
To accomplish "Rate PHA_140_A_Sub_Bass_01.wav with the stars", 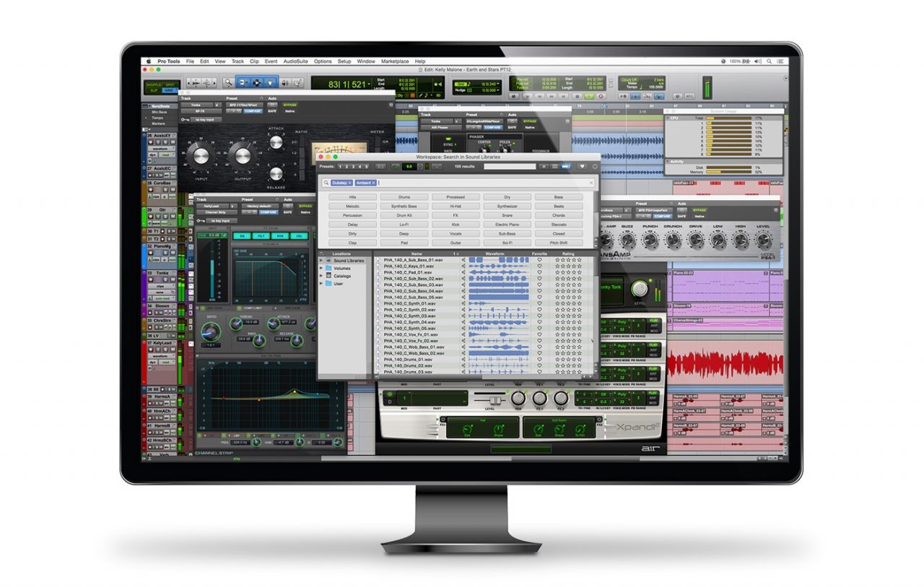I will point(567,259).
